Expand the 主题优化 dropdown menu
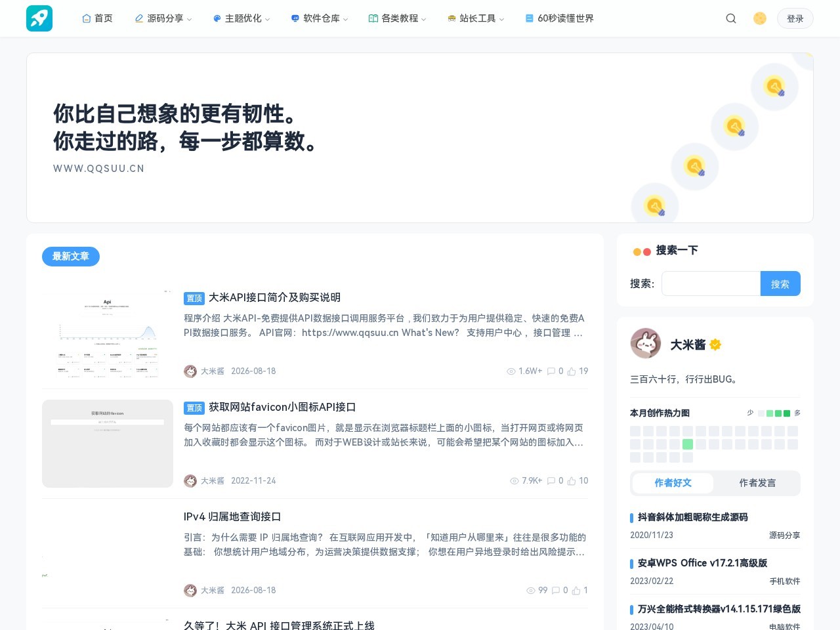Screen dimensions: 840x630 tap(241, 18)
